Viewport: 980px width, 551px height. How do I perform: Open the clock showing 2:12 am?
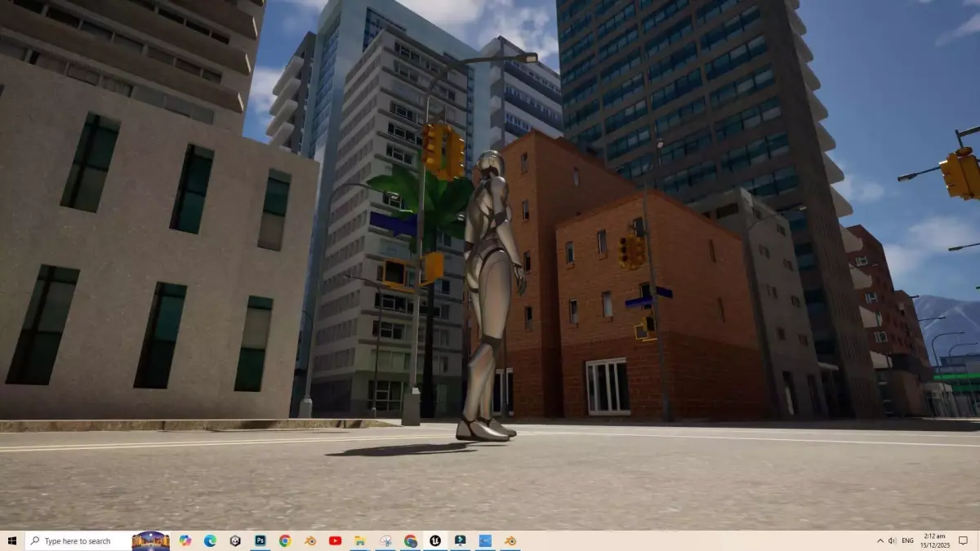point(934,541)
